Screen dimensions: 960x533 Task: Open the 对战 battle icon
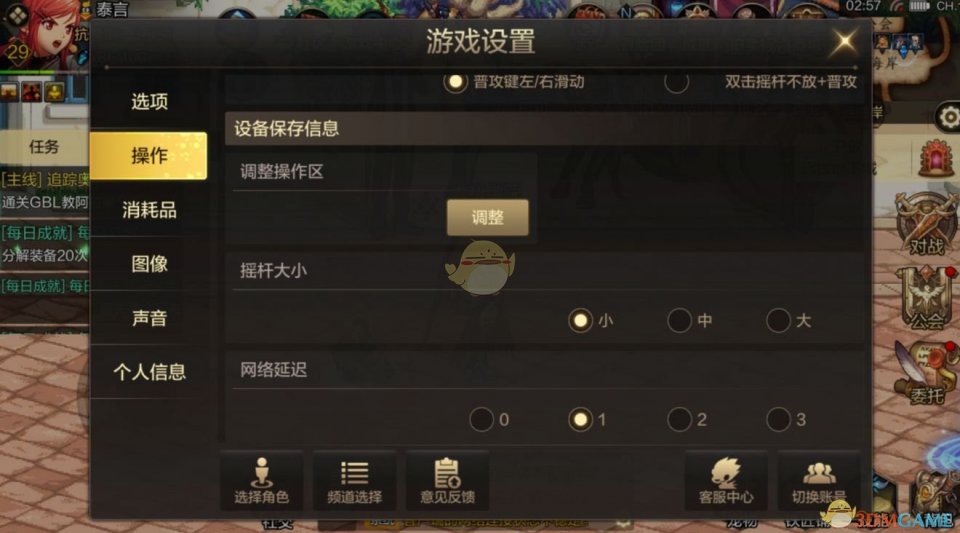coord(926,224)
